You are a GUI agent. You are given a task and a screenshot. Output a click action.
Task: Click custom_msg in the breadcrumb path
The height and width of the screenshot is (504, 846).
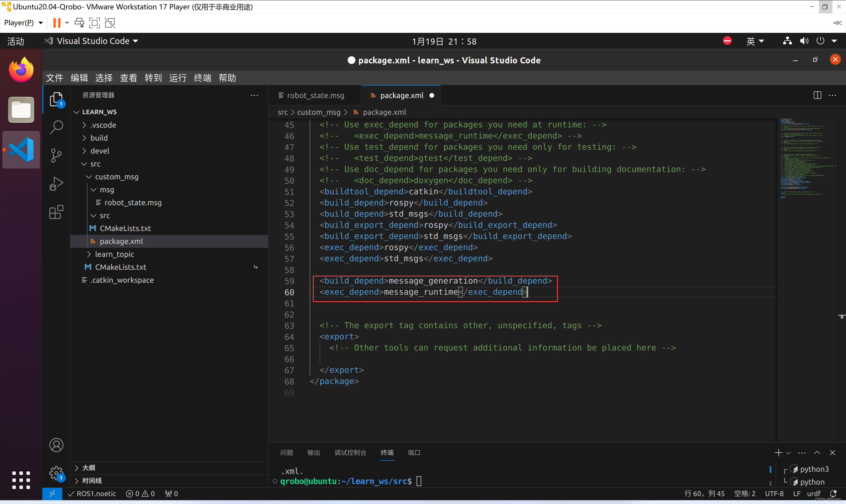(318, 112)
